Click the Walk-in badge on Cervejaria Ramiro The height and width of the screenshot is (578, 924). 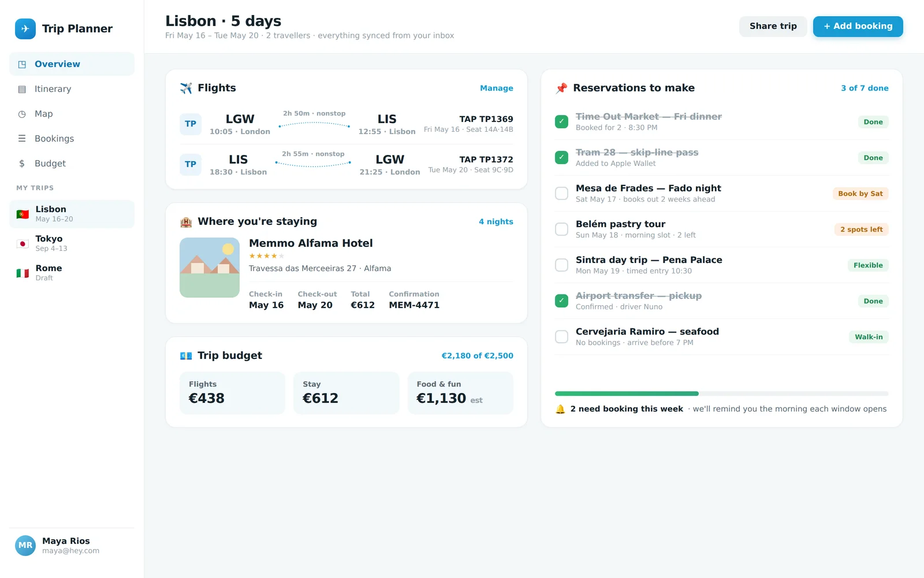[x=869, y=337]
